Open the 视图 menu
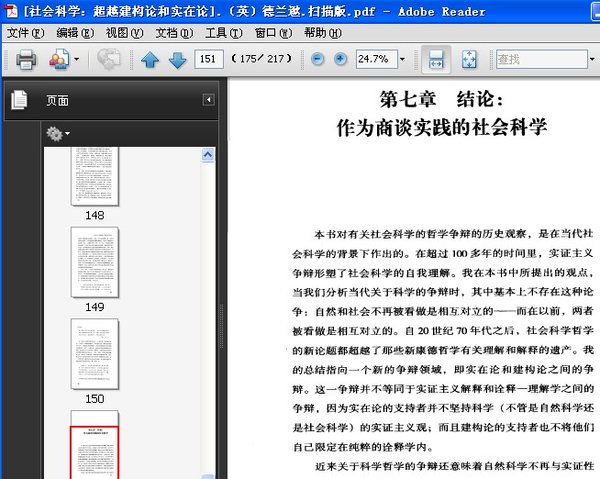600x479 pixels. (124, 32)
